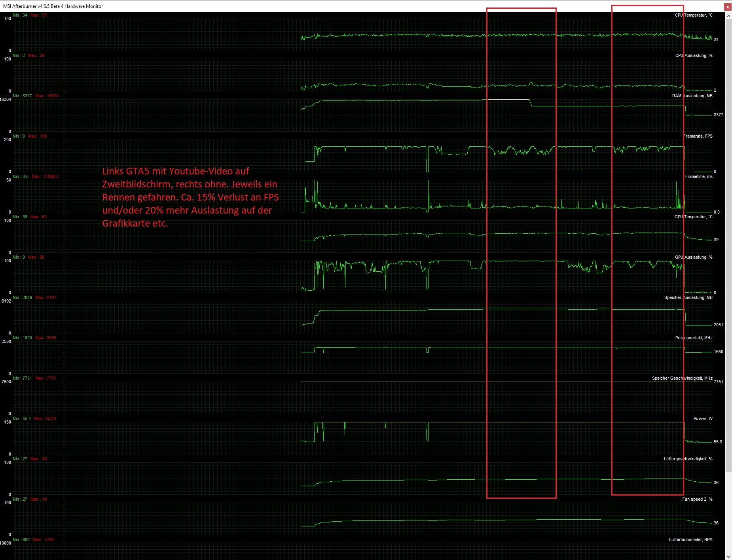Select the 'Prozessortakt, MHz' graph label

694,338
